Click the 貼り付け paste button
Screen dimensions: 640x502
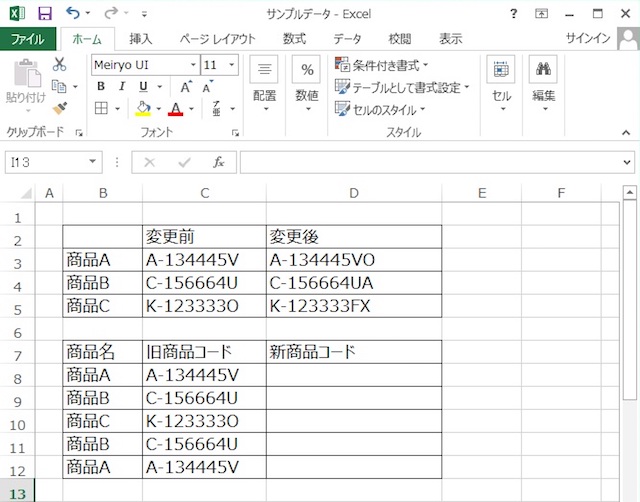pyautogui.click(x=27, y=86)
